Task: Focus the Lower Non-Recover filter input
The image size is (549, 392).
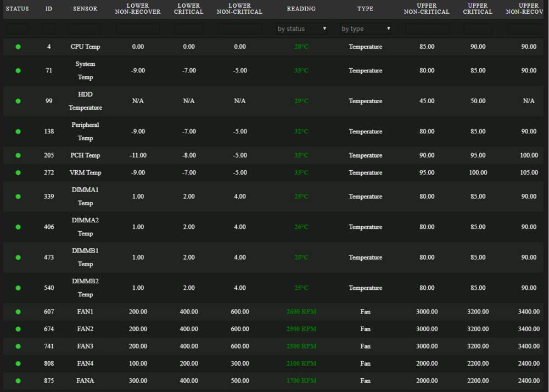Action: tap(138, 29)
